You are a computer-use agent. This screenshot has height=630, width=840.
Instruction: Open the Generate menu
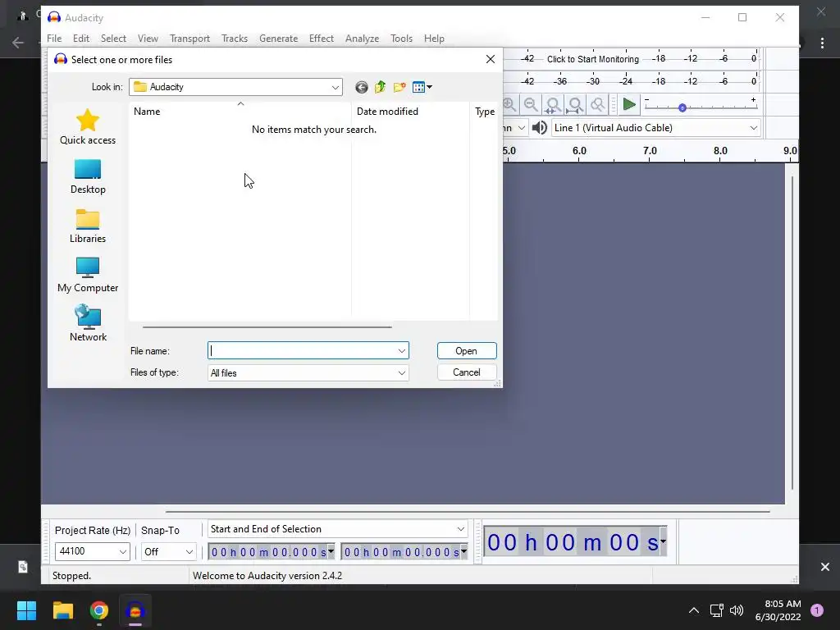(x=279, y=39)
